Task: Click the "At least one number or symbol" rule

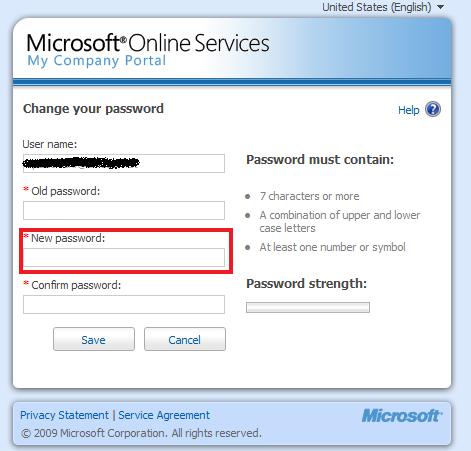Action: point(332,247)
